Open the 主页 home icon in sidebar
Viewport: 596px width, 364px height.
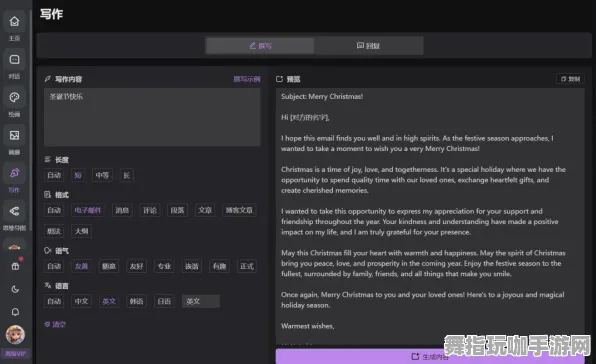point(14,21)
